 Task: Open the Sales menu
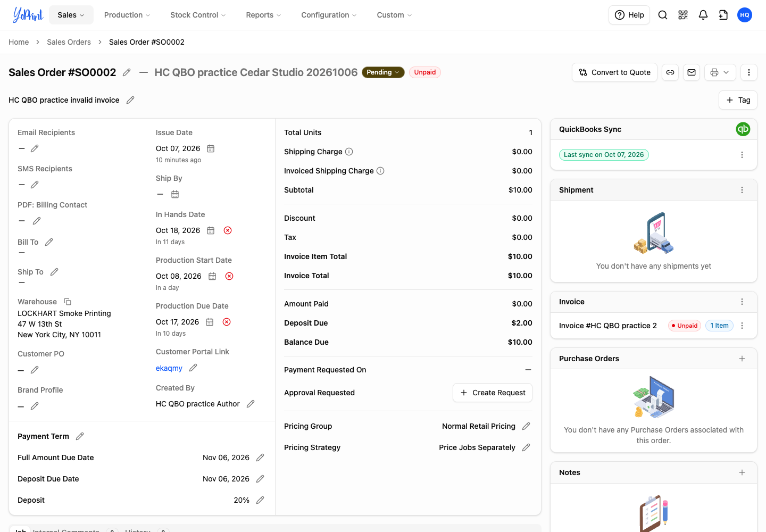pos(71,15)
